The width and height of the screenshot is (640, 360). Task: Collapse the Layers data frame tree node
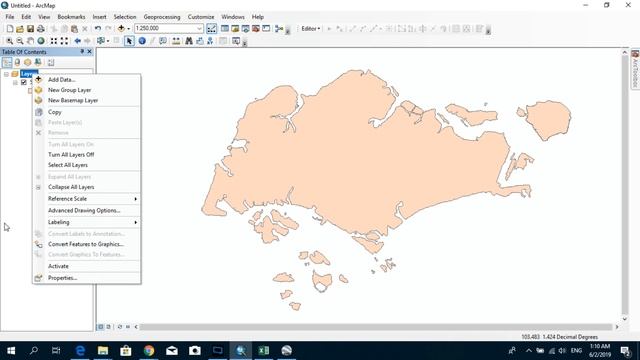coord(6,74)
